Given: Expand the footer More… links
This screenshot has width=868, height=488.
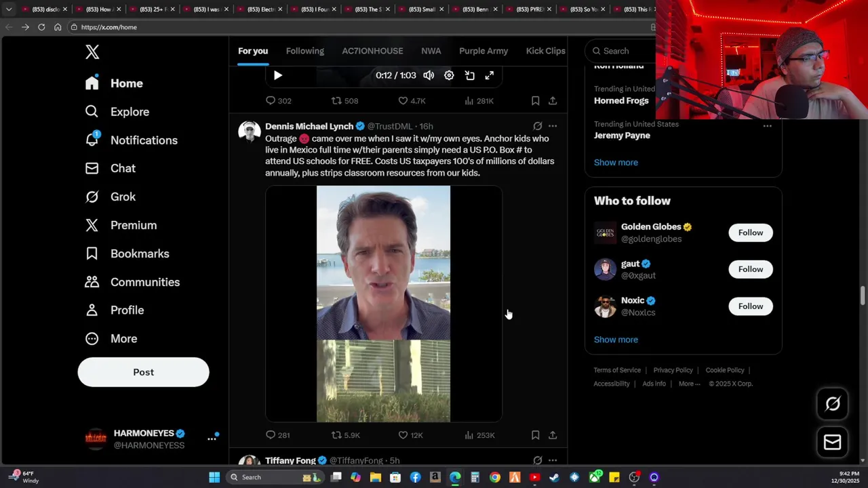Looking at the screenshot, I should tap(689, 384).
